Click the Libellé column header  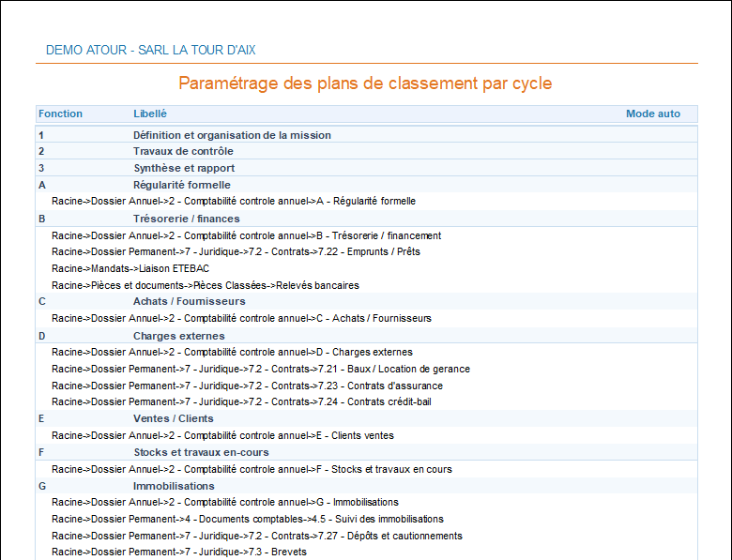tap(150, 114)
